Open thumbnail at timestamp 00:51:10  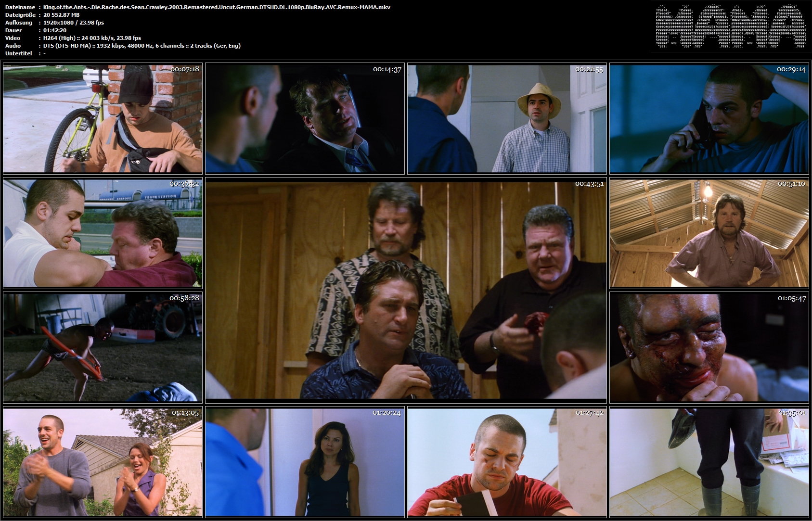point(709,233)
